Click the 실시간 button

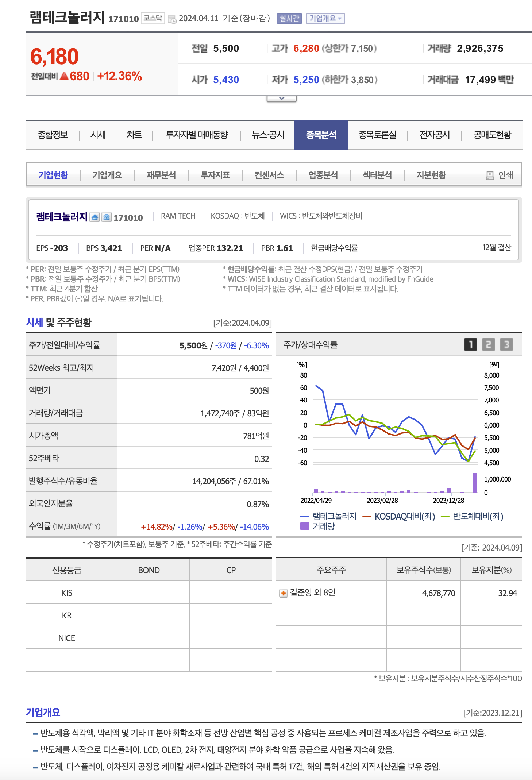pyautogui.click(x=289, y=19)
